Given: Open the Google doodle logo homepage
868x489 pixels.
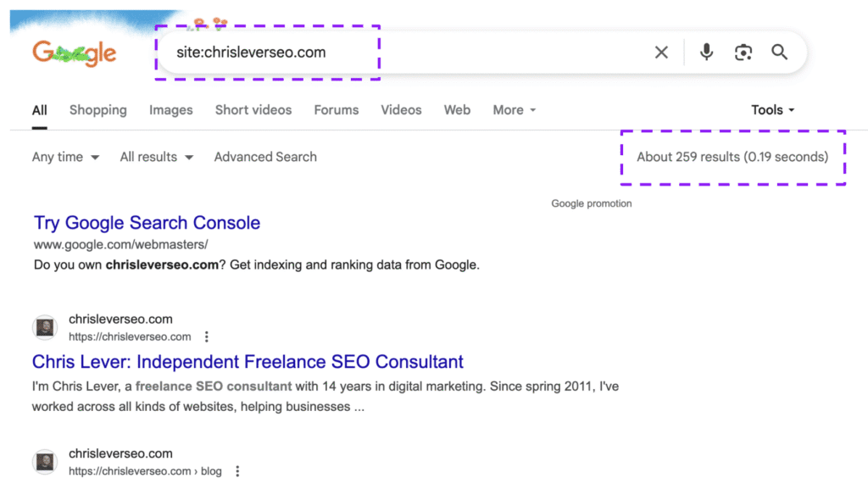Looking at the screenshot, I should [75, 53].
